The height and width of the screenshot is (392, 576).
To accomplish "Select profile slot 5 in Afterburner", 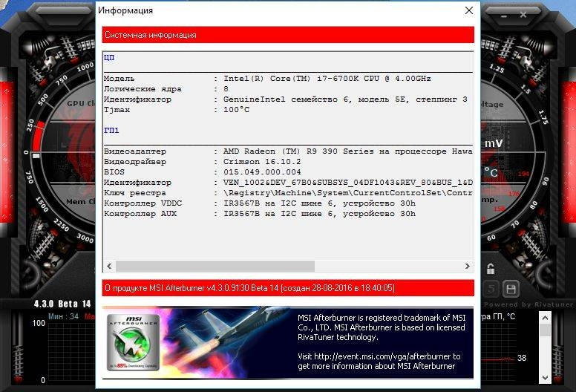I will point(491,289).
